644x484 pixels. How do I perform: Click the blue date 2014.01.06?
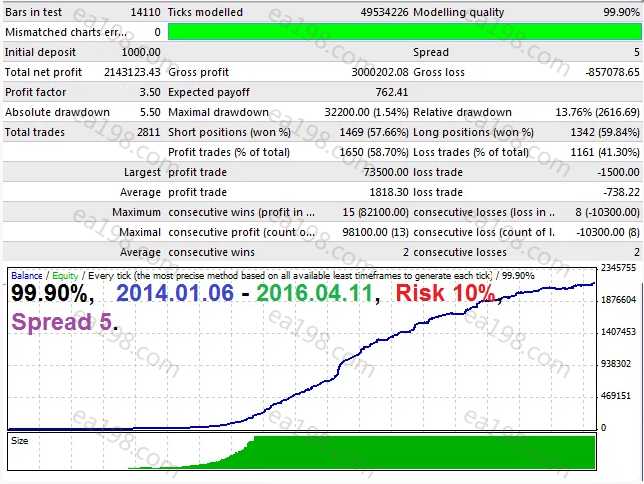(x=175, y=293)
